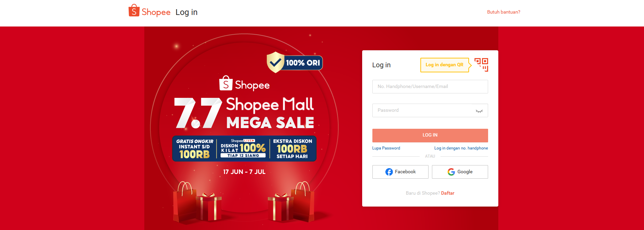
Task: Focus the No. Handphone/Username/Email field
Action: [430, 87]
